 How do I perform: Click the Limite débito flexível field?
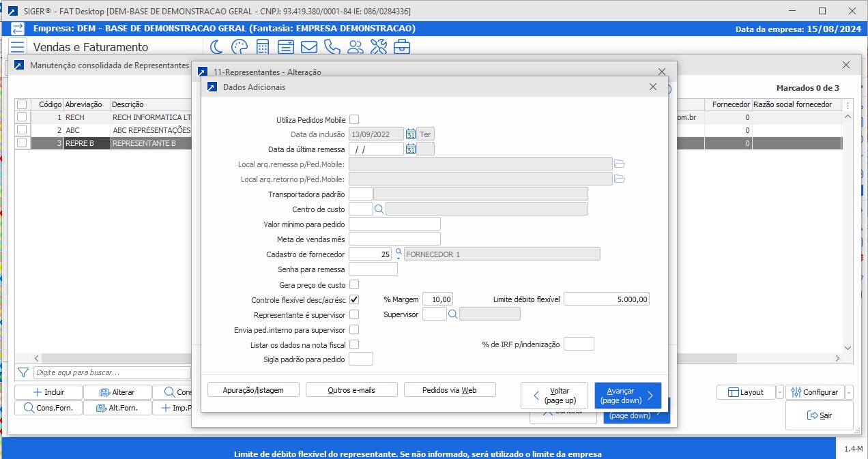606,299
